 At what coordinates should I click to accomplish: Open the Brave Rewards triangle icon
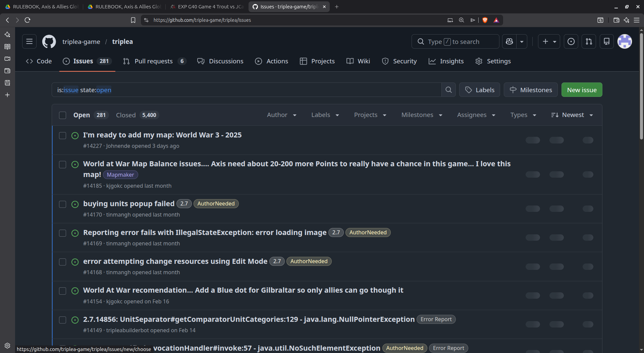tap(497, 20)
